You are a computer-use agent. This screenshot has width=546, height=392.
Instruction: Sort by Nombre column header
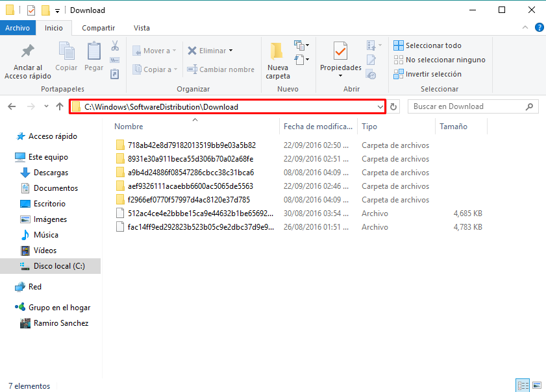129,127
